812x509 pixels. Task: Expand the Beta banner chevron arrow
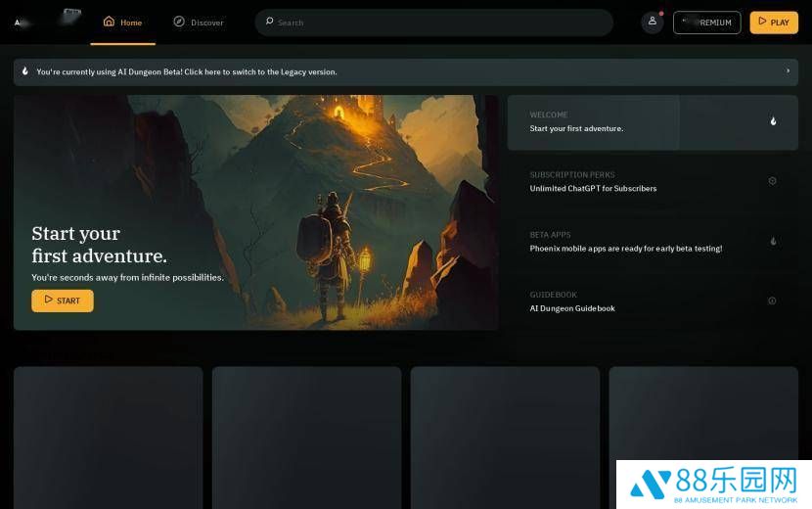coord(788,71)
